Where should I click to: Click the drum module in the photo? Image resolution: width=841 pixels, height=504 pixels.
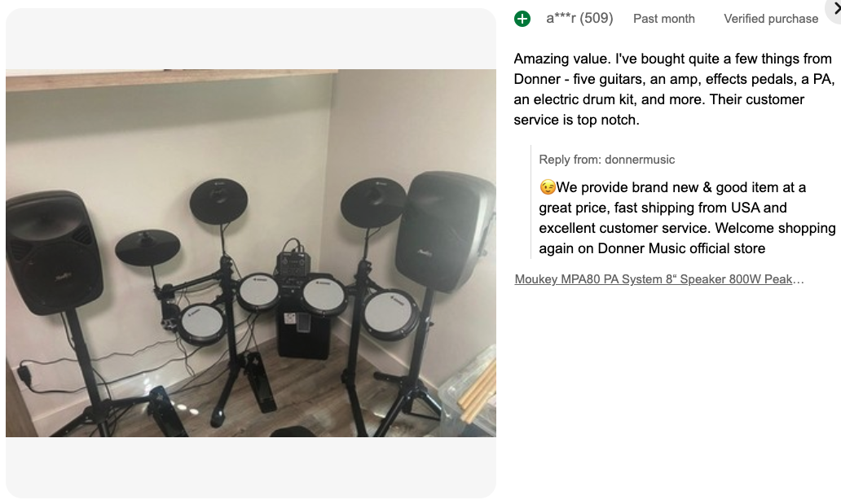293,262
